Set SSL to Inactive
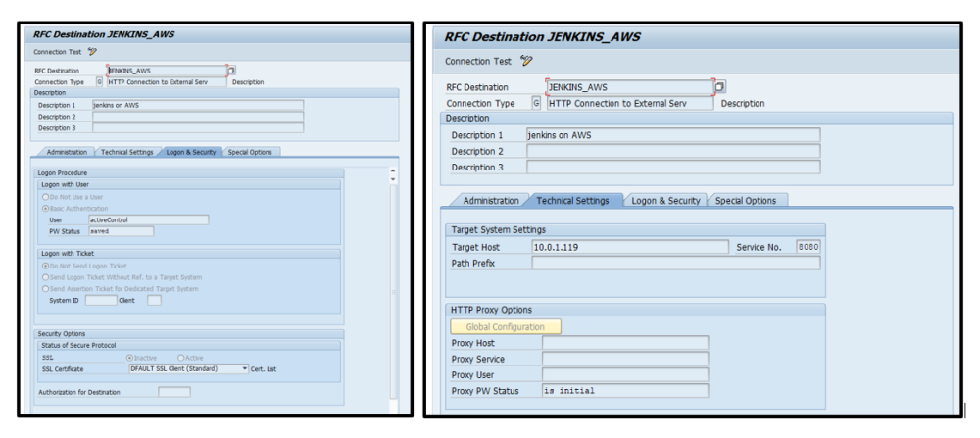This screenshot has height=438, width=980. pyautogui.click(x=130, y=358)
